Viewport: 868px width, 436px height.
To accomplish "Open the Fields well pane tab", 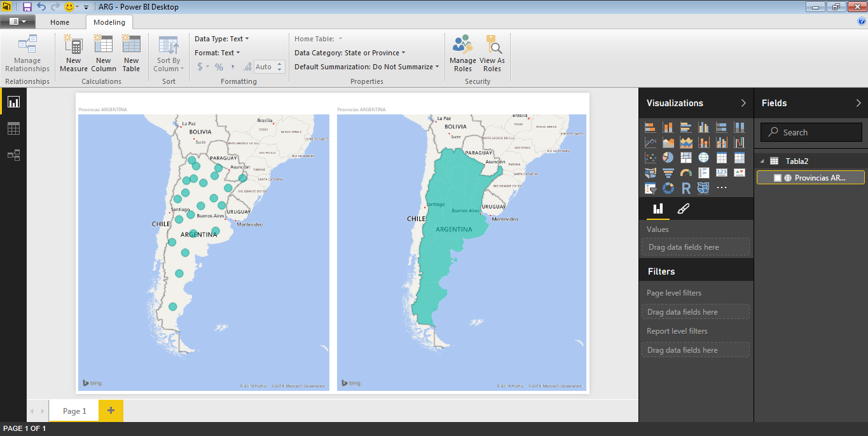I will pyautogui.click(x=658, y=208).
